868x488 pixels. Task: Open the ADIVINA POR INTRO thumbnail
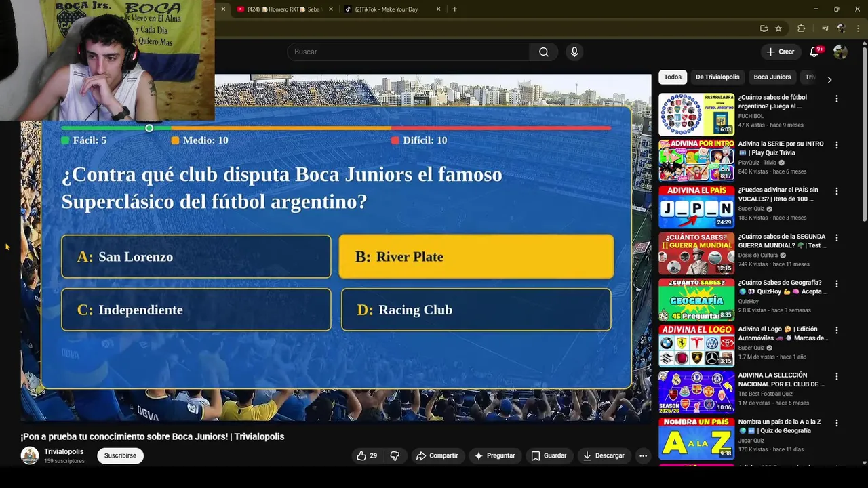pos(696,160)
